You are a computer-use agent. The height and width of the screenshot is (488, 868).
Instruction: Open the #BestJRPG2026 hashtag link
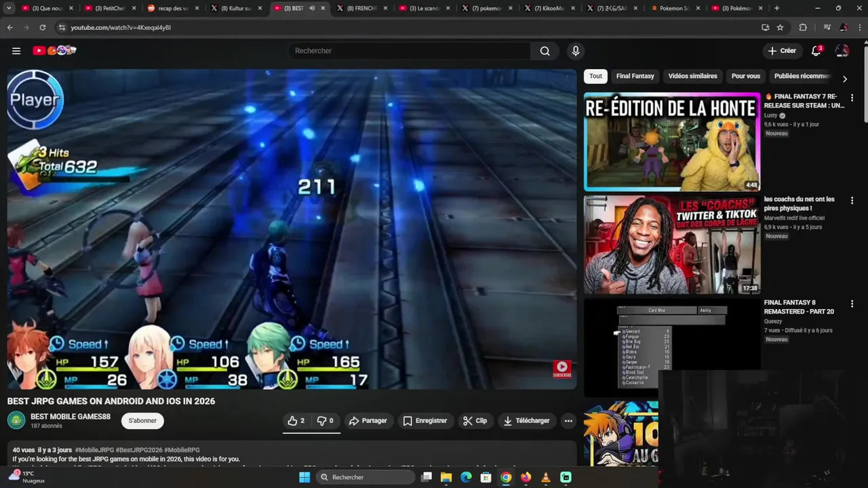[139, 450]
